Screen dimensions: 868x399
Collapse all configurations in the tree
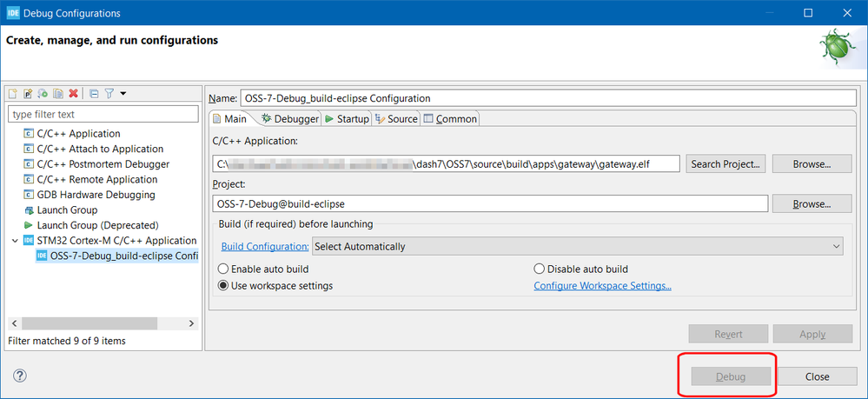(94, 94)
